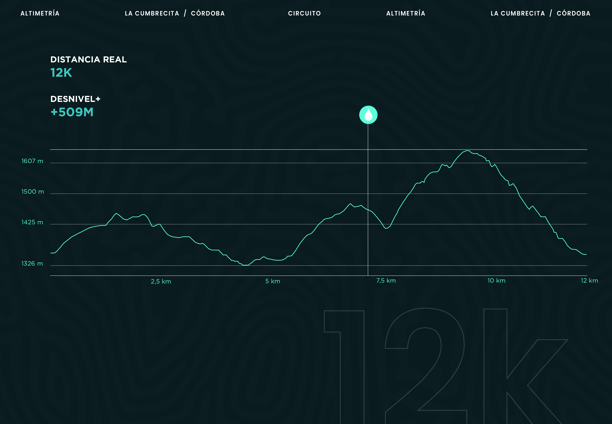Click the DESNIVEL+ heading
This screenshot has height=424, width=612.
75,99
